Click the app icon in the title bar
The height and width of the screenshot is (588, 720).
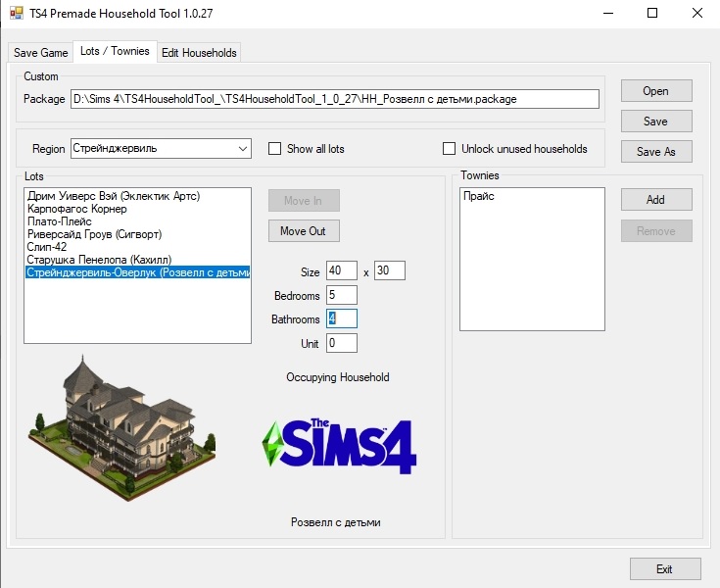click(16, 15)
